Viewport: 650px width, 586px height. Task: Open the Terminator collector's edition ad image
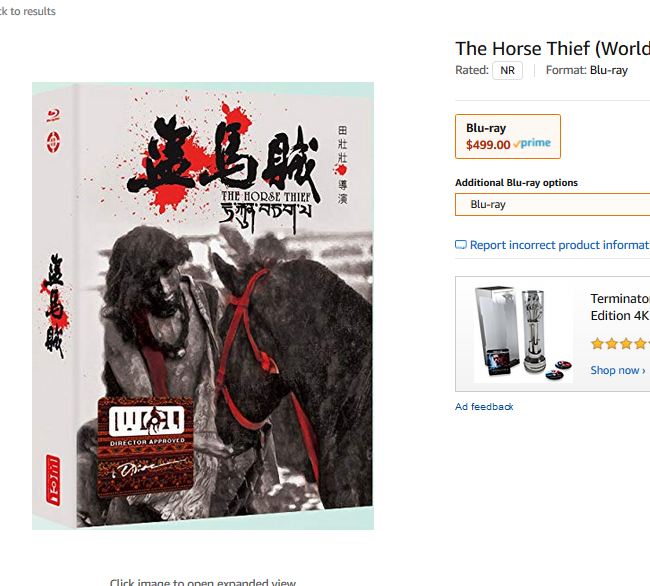(x=523, y=334)
